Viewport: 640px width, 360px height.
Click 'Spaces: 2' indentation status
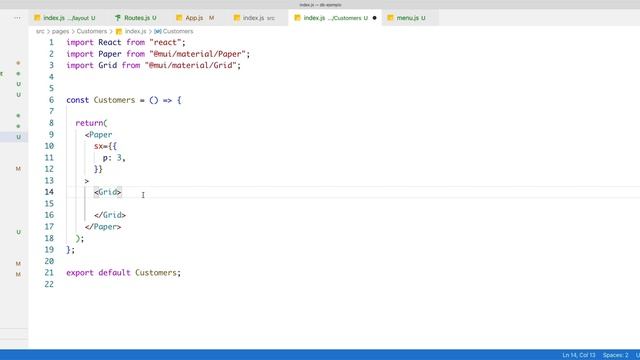tap(616, 355)
